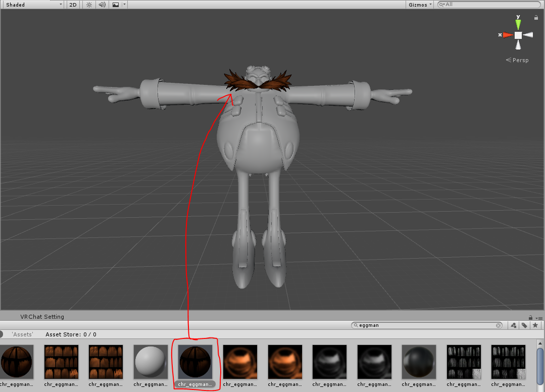Toggle Persp projection label
The height and width of the screenshot is (392, 545).
pos(517,60)
